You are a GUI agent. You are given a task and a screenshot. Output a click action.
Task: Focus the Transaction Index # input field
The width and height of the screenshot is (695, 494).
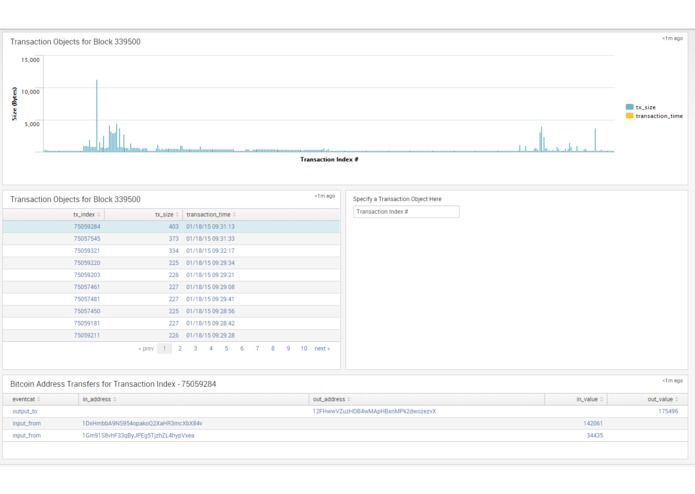[406, 212]
